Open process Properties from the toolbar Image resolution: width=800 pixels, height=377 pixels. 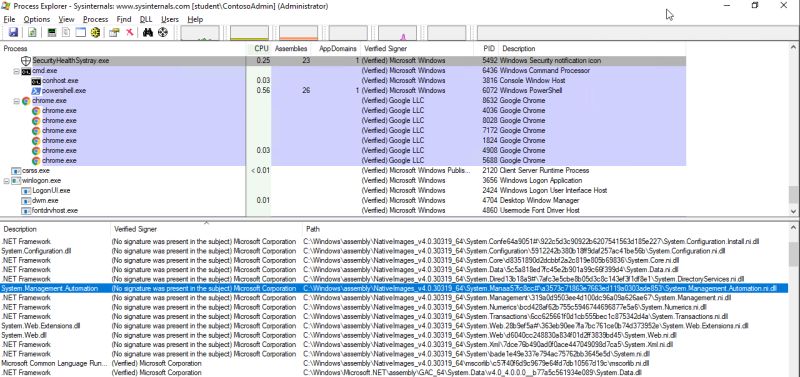tap(114, 33)
